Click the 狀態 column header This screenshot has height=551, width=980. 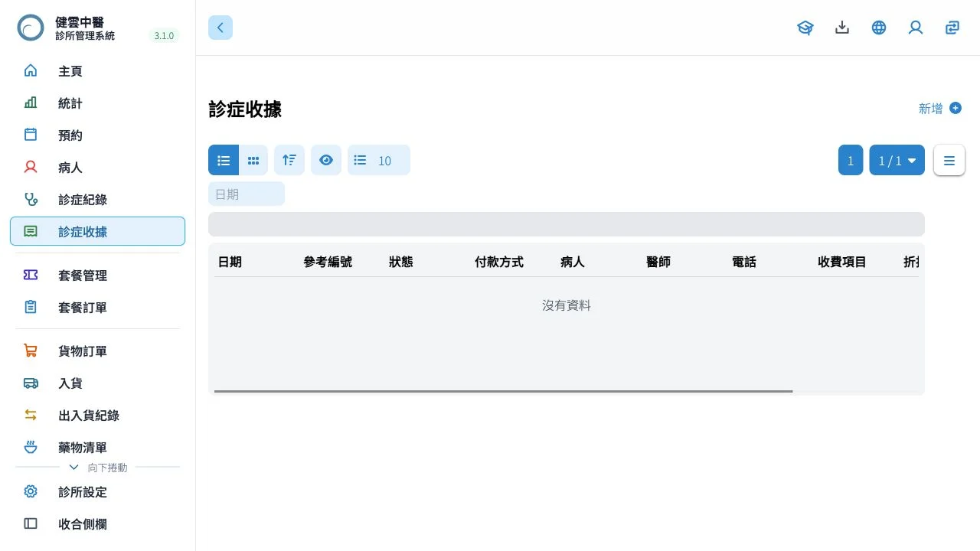(401, 262)
